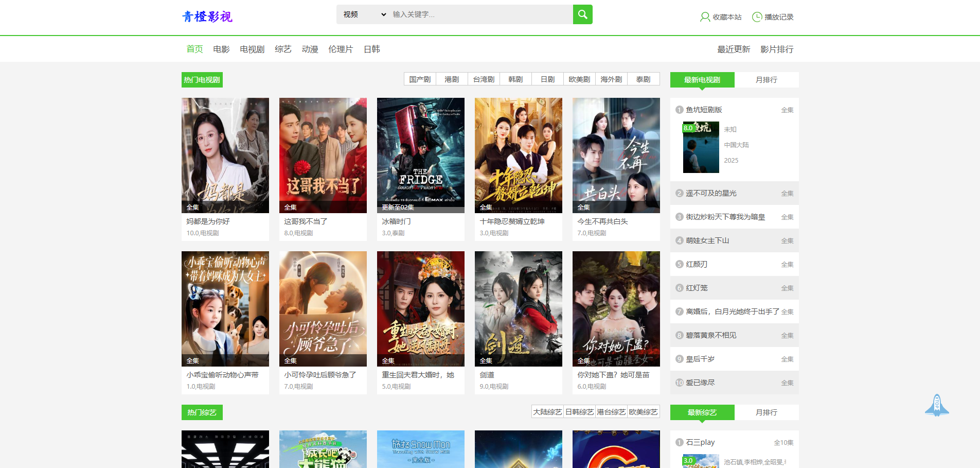
Task: Open 最近更新 page link
Action: coord(734,49)
